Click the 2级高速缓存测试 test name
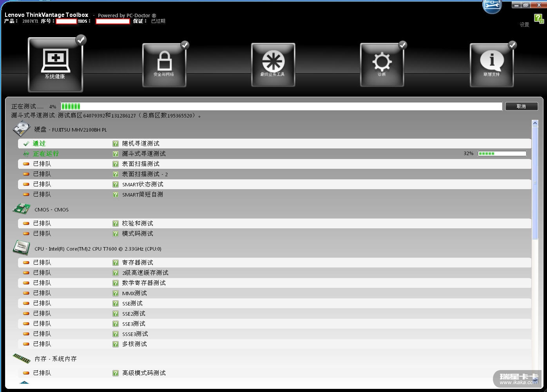547x392 pixels. [145, 273]
